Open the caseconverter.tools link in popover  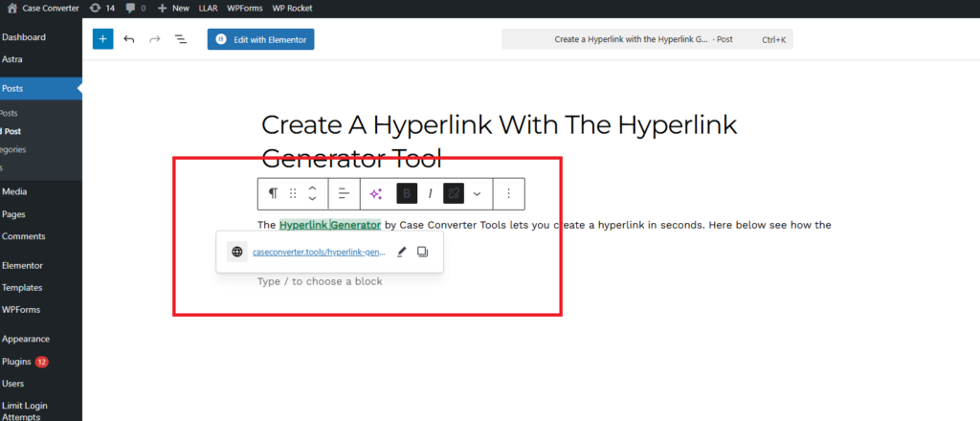(319, 252)
